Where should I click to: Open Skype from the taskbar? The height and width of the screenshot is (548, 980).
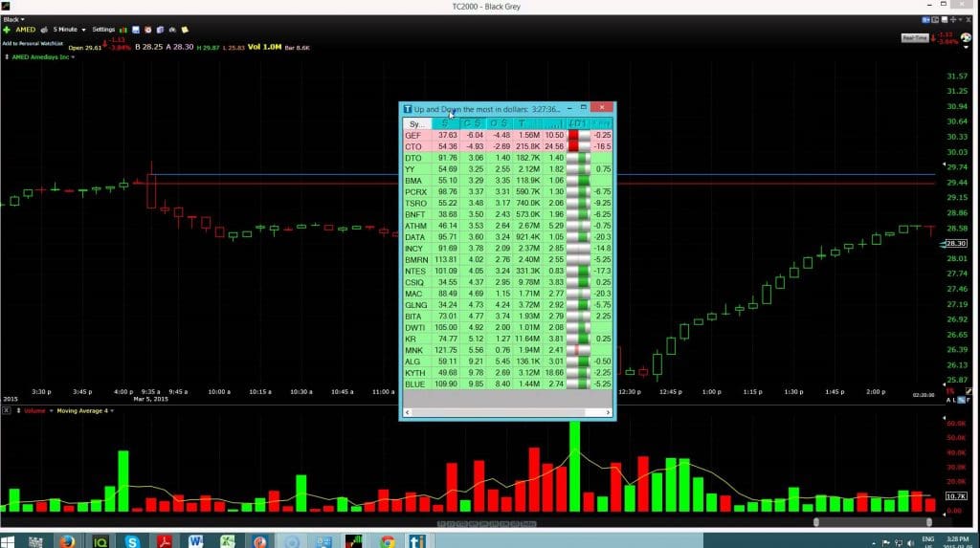point(132,541)
